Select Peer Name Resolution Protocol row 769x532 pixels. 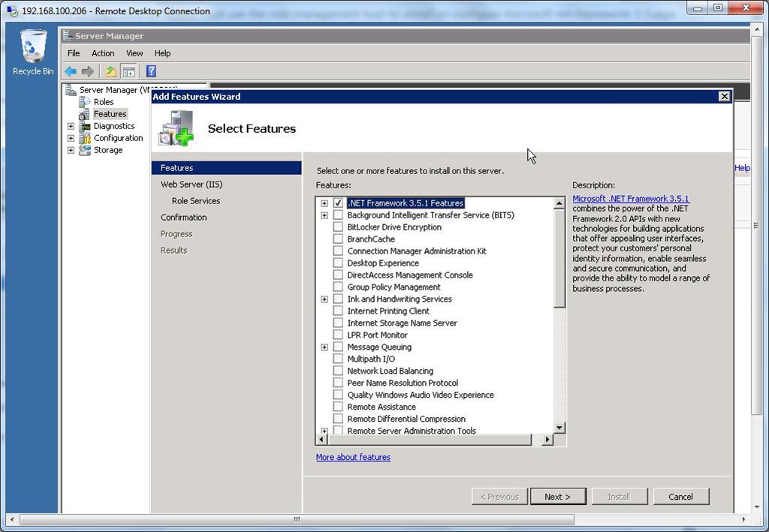(x=403, y=383)
